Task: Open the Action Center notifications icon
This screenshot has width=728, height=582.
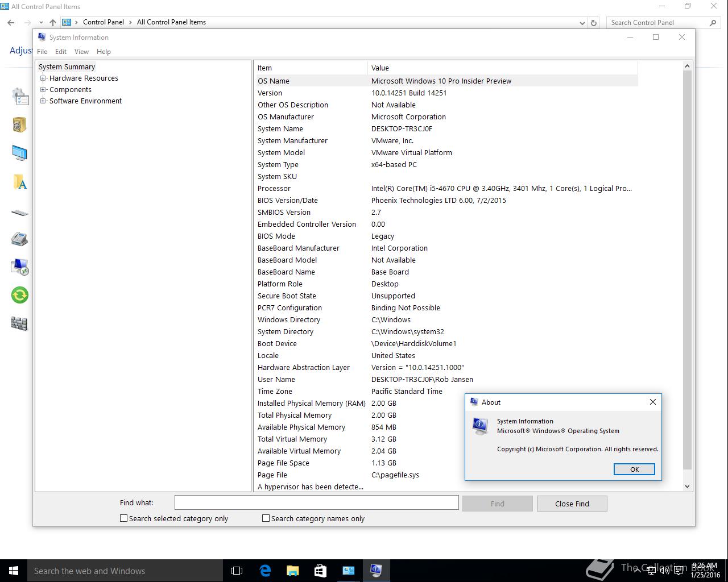Action: [x=679, y=571]
